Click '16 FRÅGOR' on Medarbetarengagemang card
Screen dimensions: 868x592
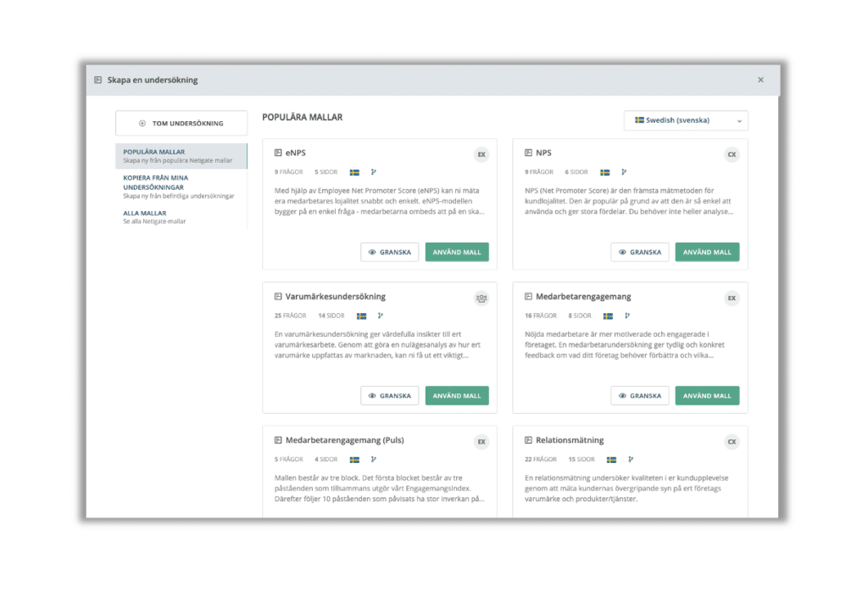tap(540, 316)
